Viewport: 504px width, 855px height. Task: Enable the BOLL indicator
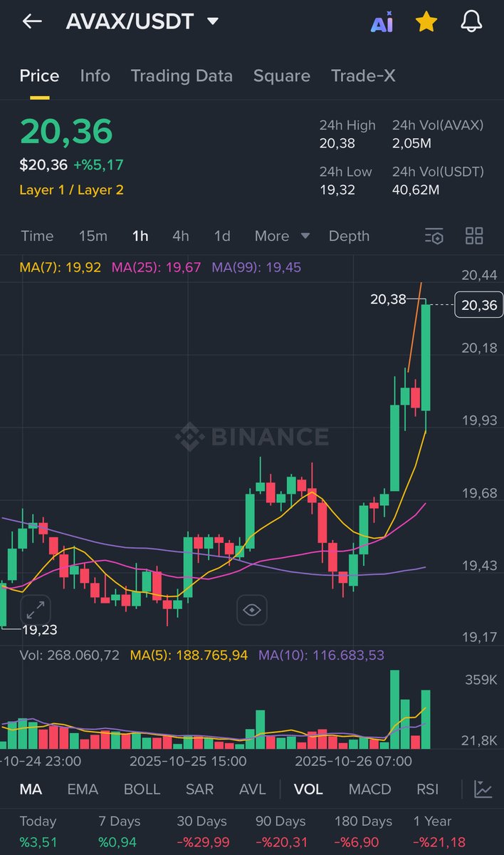tap(142, 789)
